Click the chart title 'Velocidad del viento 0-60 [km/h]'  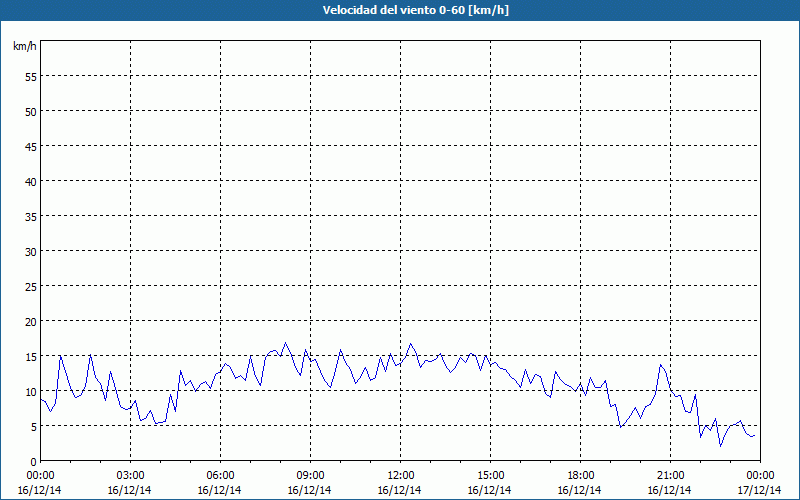coord(415,10)
